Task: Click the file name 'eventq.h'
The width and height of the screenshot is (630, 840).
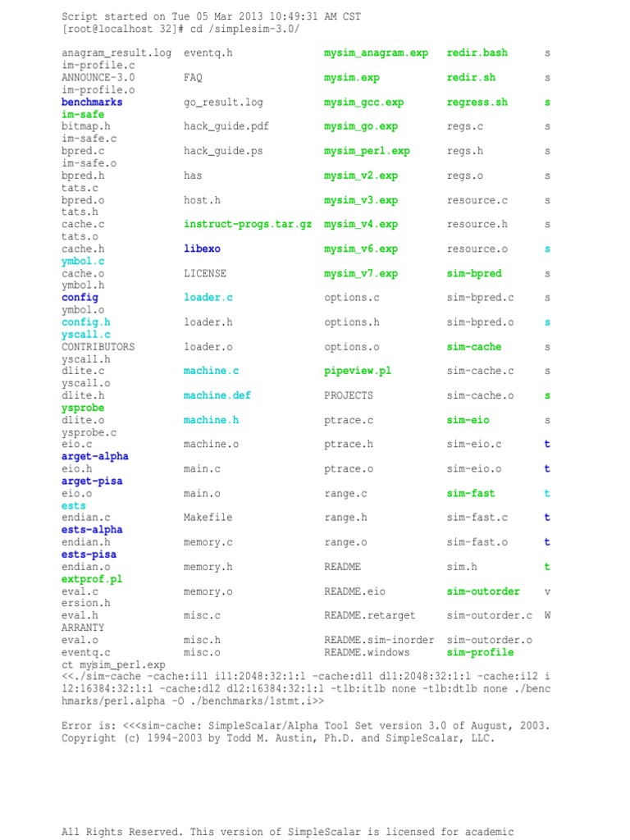Action: click(208, 53)
